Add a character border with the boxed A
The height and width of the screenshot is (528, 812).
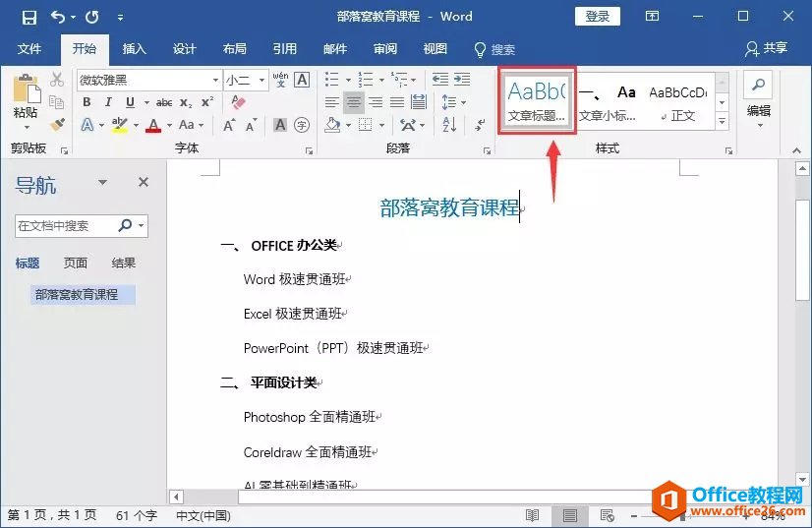[302, 80]
